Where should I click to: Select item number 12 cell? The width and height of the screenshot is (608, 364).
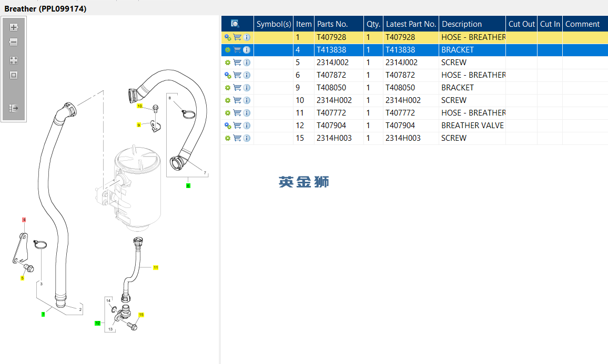coord(303,126)
